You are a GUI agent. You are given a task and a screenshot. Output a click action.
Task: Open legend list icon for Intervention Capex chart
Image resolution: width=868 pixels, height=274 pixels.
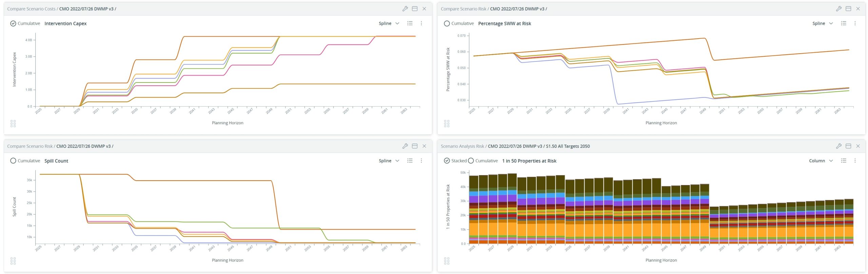point(410,23)
